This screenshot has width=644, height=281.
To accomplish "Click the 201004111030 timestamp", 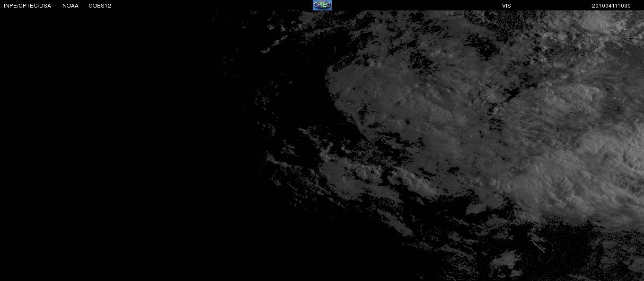I will [x=611, y=6].
